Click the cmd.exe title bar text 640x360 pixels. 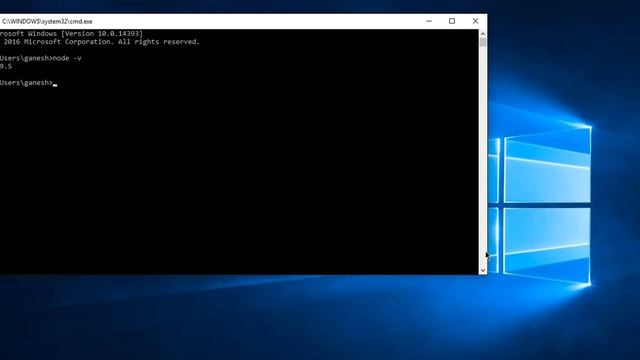pyautogui.click(x=47, y=22)
